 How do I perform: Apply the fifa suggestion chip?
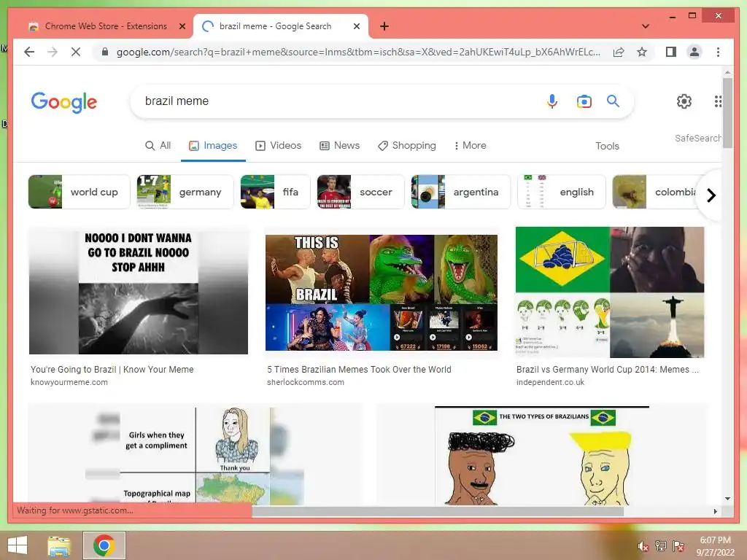tap(275, 192)
